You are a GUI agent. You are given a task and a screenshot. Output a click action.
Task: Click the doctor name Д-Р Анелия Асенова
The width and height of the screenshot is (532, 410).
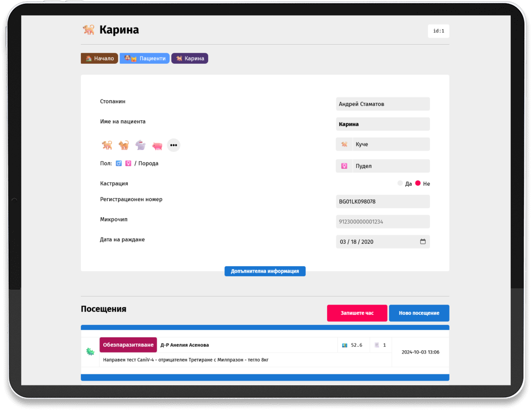[x=185, y=345]
